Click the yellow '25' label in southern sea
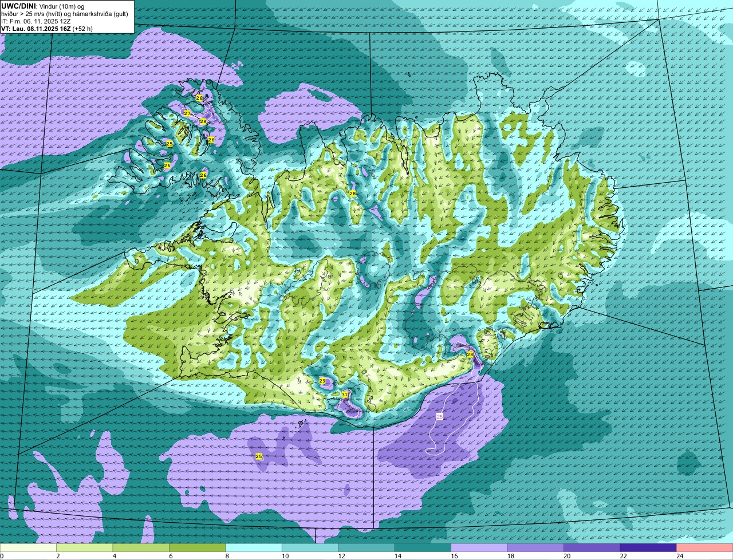Viewport: 733px width, 560px height. (x=259, y=456)
